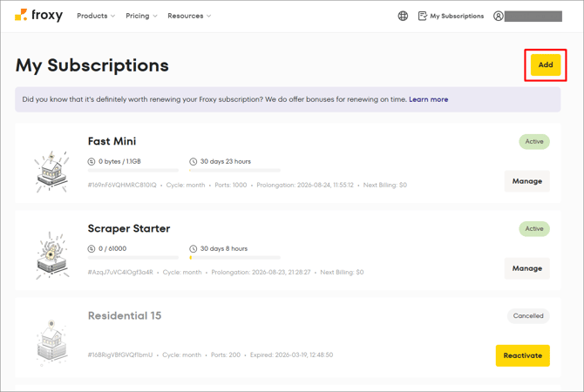The height and width of the screenshot is (392, 584).
Task: Click the Scraper Starter clock icon
Action: (193, 248)
